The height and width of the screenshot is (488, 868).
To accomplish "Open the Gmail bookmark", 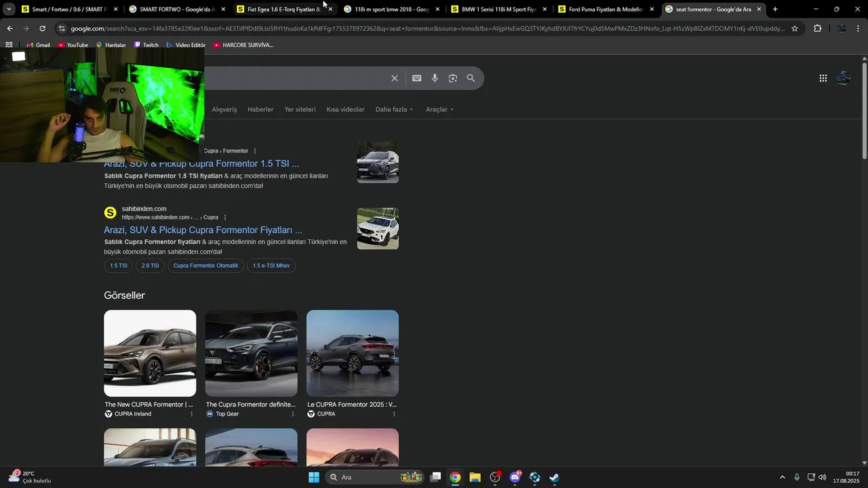I will point(38,45).
